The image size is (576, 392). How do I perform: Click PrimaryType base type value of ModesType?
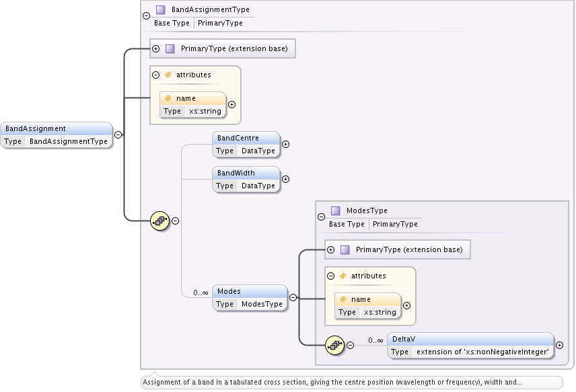[395, 225]
